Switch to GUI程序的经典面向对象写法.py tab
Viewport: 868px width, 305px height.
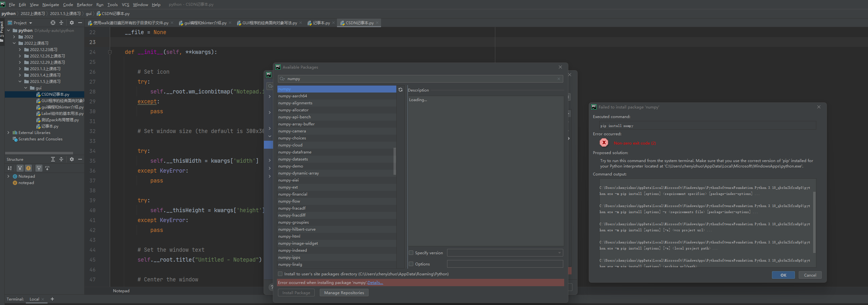[x=269, y=23]
